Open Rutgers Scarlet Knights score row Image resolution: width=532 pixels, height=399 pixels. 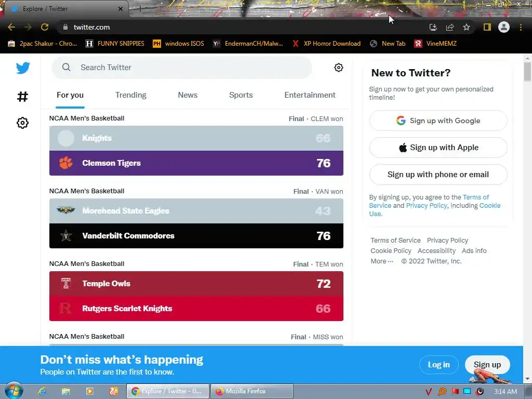pos(196,309)
